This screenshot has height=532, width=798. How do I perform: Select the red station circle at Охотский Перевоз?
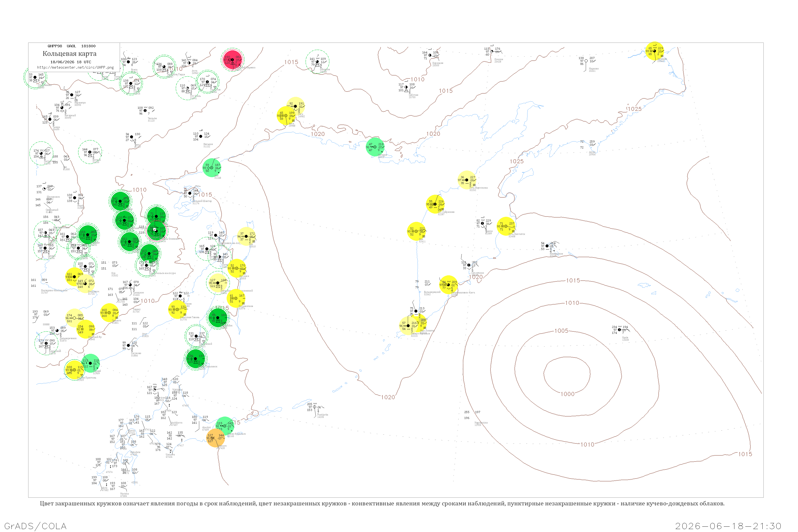tap(232, 60)
